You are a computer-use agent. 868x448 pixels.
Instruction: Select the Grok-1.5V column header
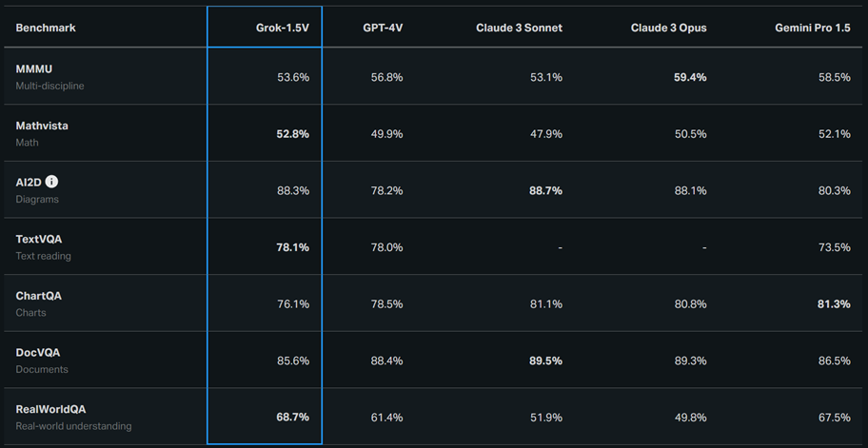pyautogui.click(x=281, y=28)
